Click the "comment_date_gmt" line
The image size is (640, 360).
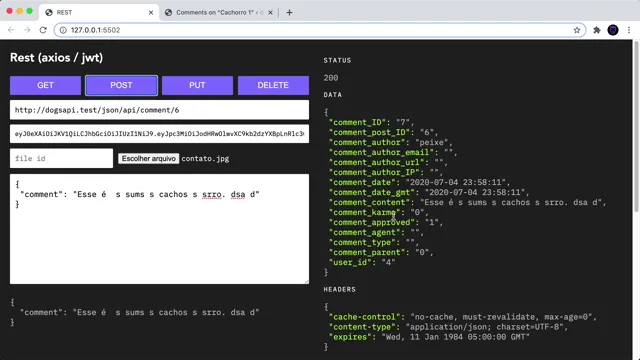(x=429, y=192)
